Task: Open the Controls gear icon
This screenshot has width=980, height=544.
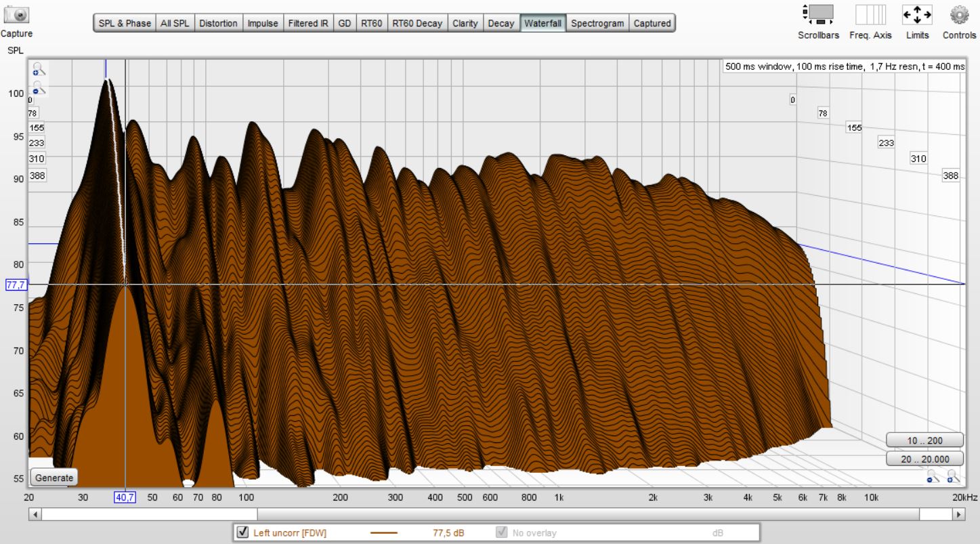Action: pos(958,15)
